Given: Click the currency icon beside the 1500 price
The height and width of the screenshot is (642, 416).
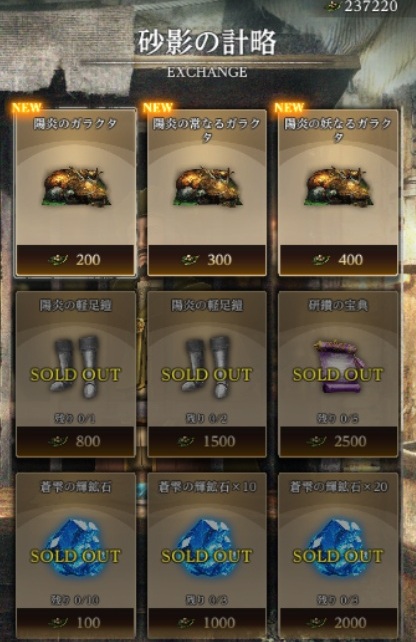Looking at the screenshot, I should 186,441.
